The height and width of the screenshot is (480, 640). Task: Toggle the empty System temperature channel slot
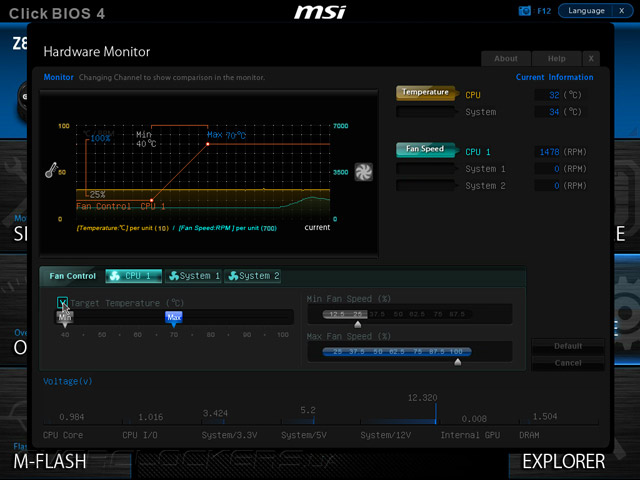[x=425, y=111]
